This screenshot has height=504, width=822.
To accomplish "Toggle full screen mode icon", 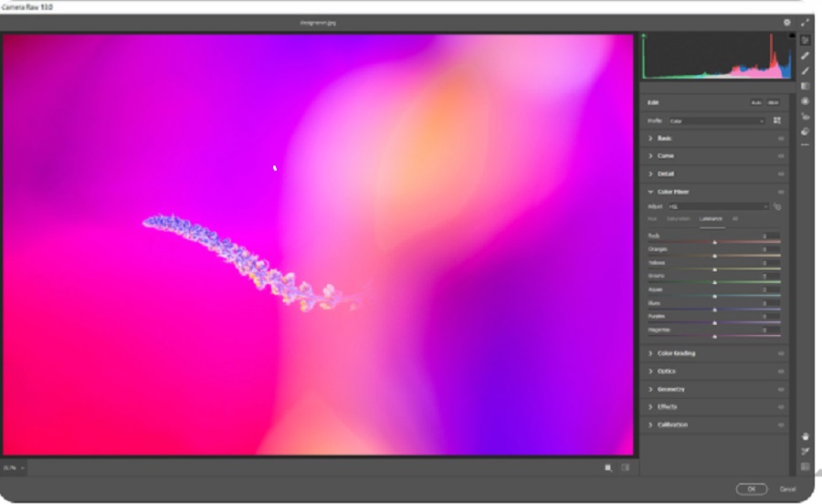I will pyautogui.click(x=805, y=22).
